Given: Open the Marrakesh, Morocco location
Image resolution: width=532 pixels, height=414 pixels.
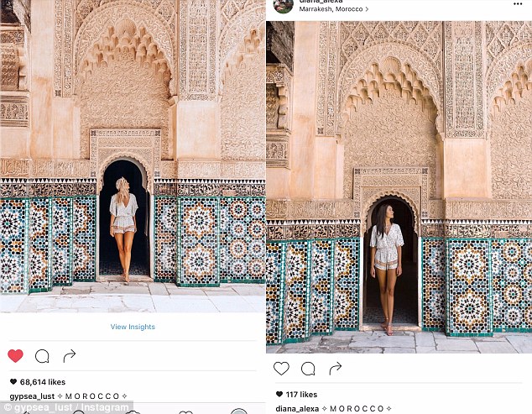Looking at the screenshot, I should [x=331, y=9].
